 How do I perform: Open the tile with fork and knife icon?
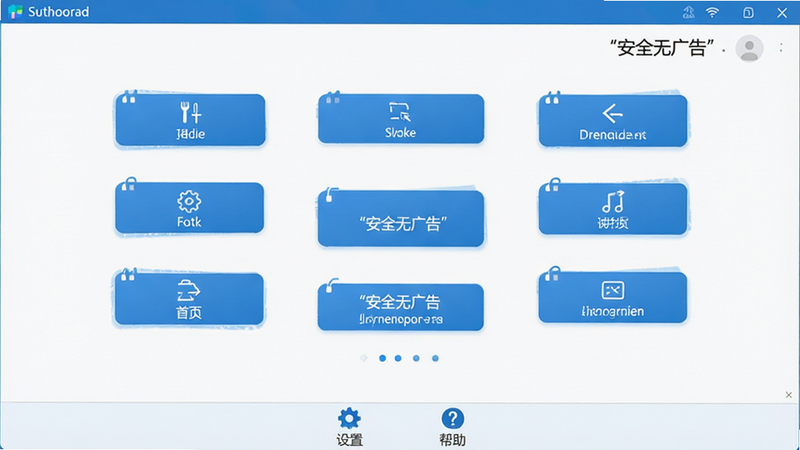(190, 120)
